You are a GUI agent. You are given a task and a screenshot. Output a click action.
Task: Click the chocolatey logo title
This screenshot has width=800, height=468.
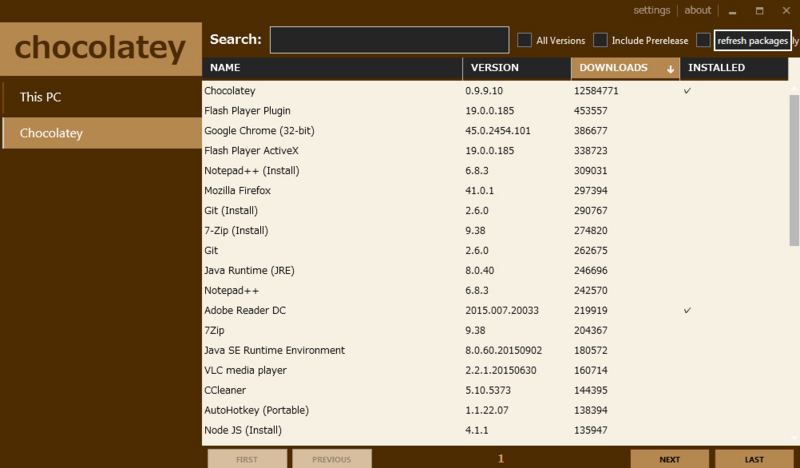pyautogui.click(x=100, y=48)
